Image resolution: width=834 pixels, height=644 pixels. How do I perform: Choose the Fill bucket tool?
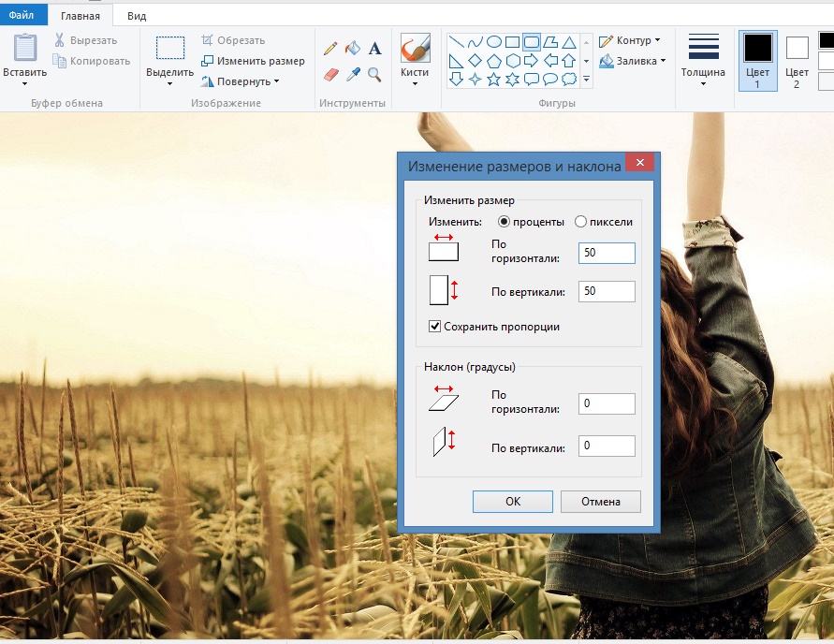[x=352, y=49]
